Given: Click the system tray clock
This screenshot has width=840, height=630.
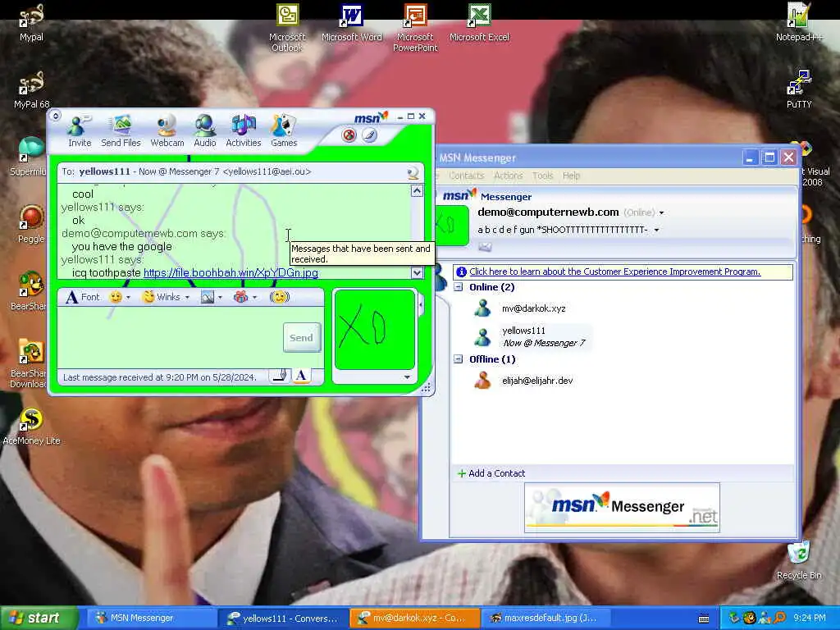Looking at the screenshot, I should [810, 618].
